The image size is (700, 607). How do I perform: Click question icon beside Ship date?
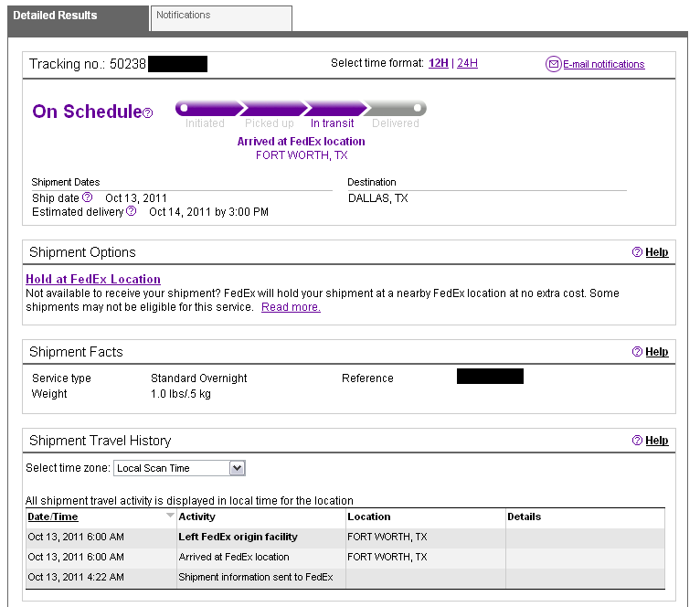pos(88,197)
